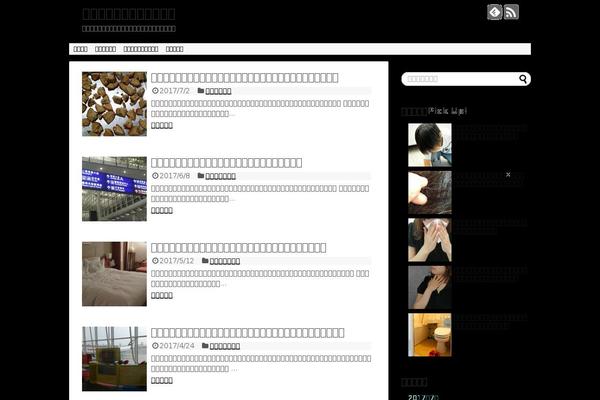
Task: Click the clock icon beside 2017/4/24
Action: click(x=155, y=346)
